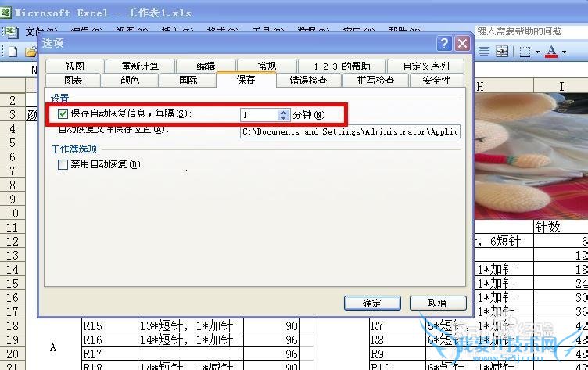The width and height of the screenshot is (588, 370).
Task: Click the Font Color A icon
Action: tap(551, 52)
